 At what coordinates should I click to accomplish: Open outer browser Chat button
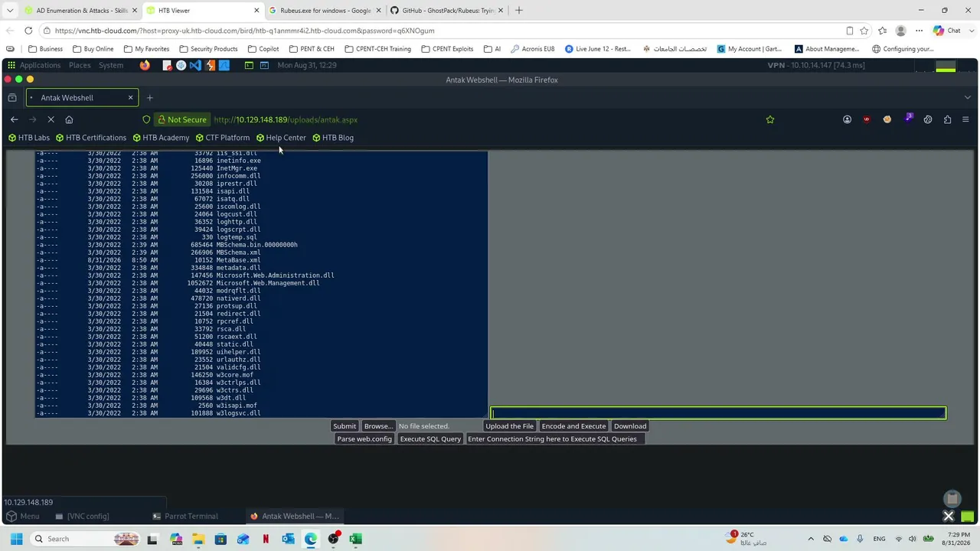(947, 31)
